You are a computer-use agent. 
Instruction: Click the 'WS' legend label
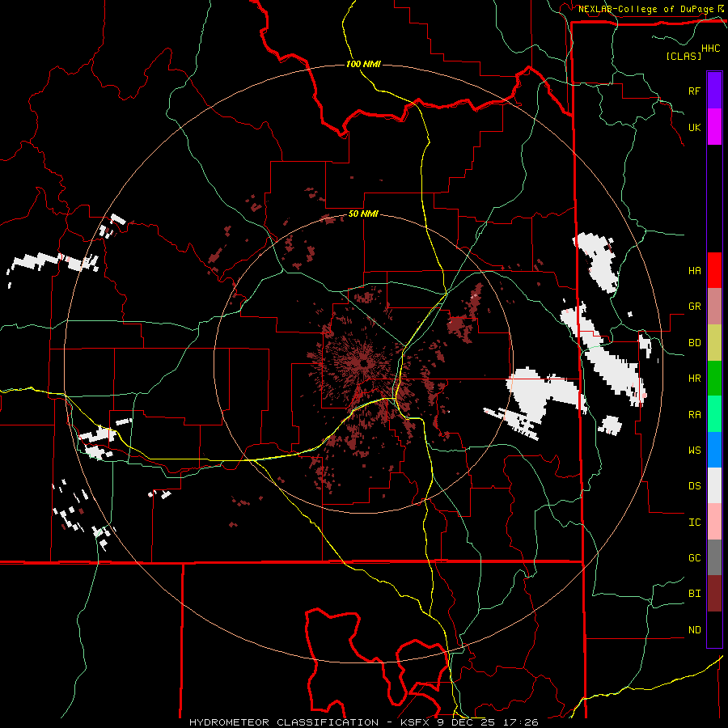tap(694, 451)
